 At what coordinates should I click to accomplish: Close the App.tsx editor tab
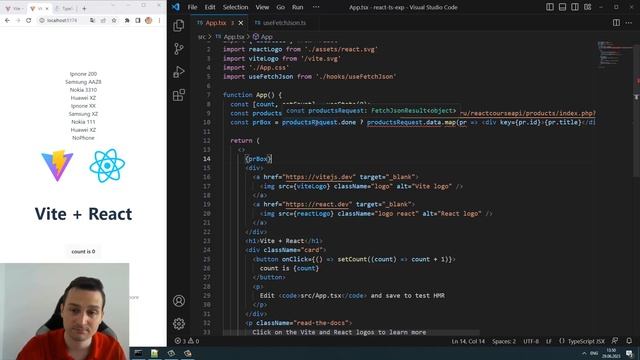click(x=241, y=23)
